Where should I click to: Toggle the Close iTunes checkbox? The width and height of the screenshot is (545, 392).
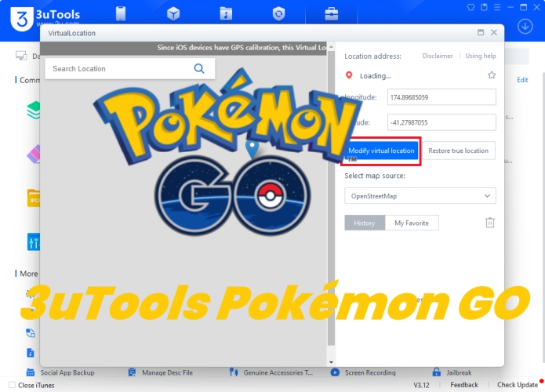(x=13, y=385)
